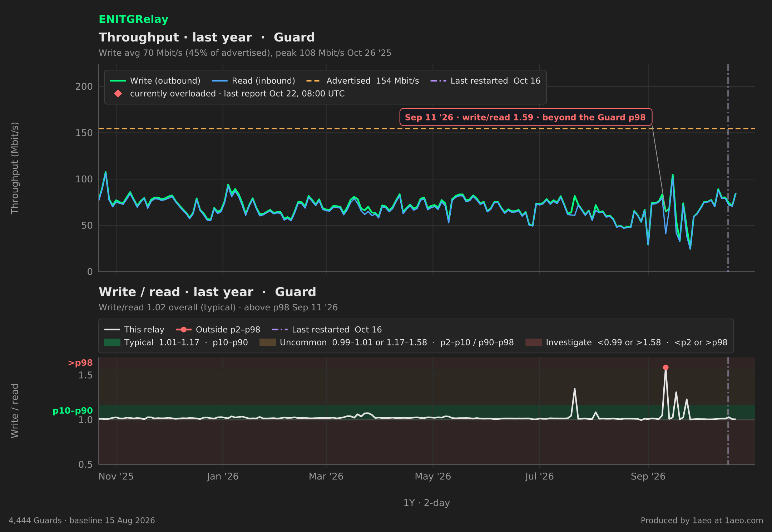The width and height of the screenshot is (772, 532).
Task: Click the Throughput (Mbit/s) y-axis title
Action: click(x=15, y=168)
